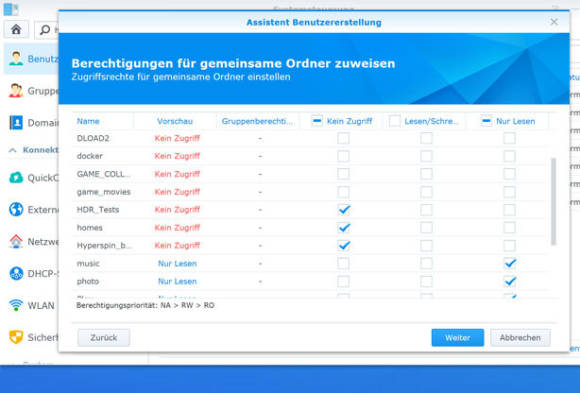Check Nur Lesen for homes
Screen dimensions: 580x393
509,228
